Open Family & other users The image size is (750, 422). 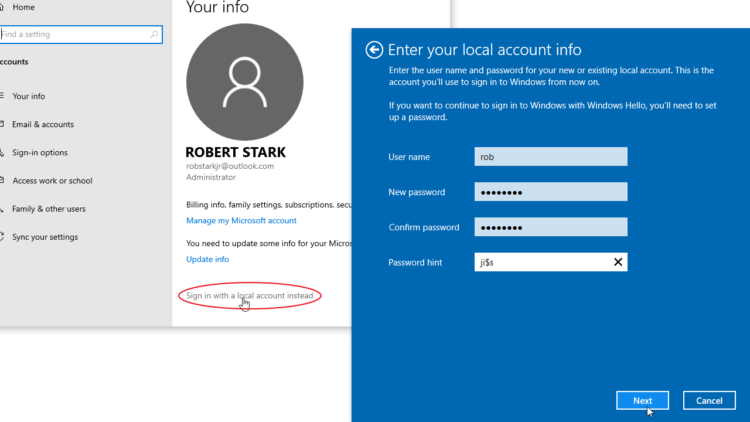click(x=48, y=209)
